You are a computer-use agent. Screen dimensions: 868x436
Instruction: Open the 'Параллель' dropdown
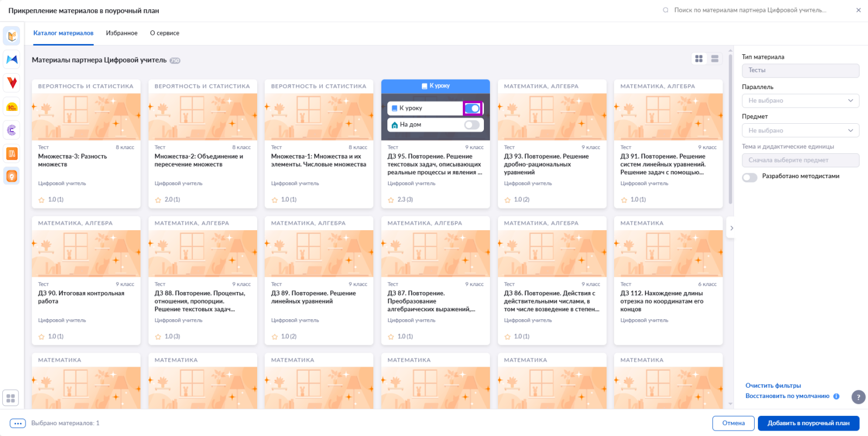pos(801,100)
